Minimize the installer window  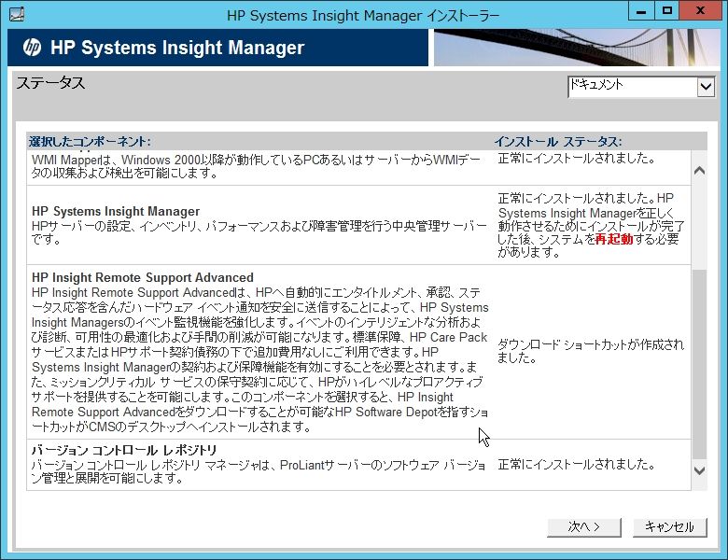pyautogui.click(x=641, y=11)
